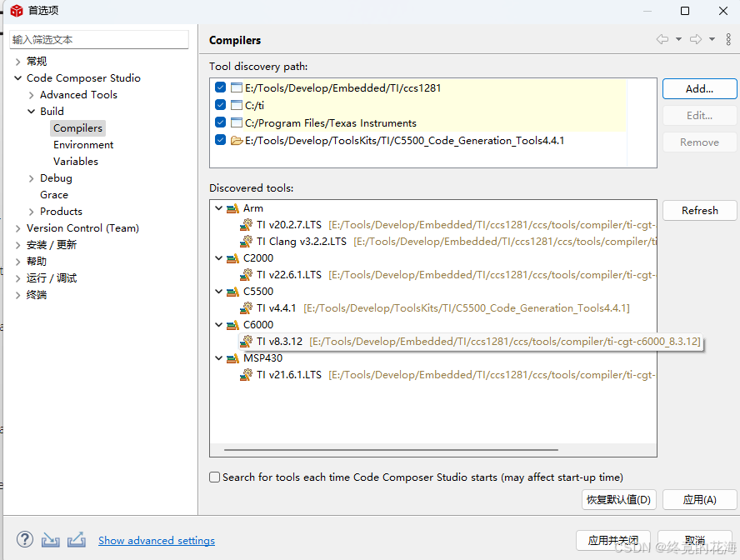Click the red cube preferences window icon
740x560 pixels.
point(17,10)
